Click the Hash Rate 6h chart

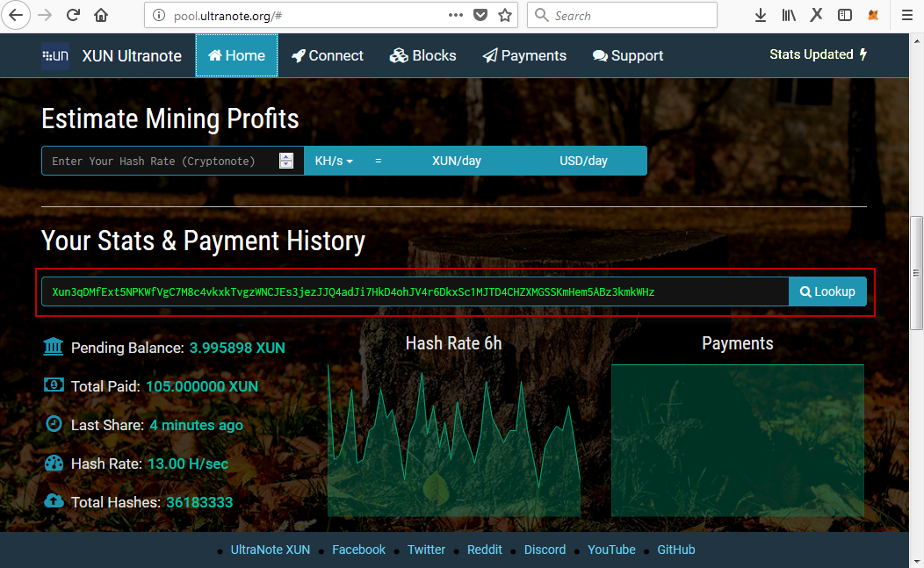454,441
